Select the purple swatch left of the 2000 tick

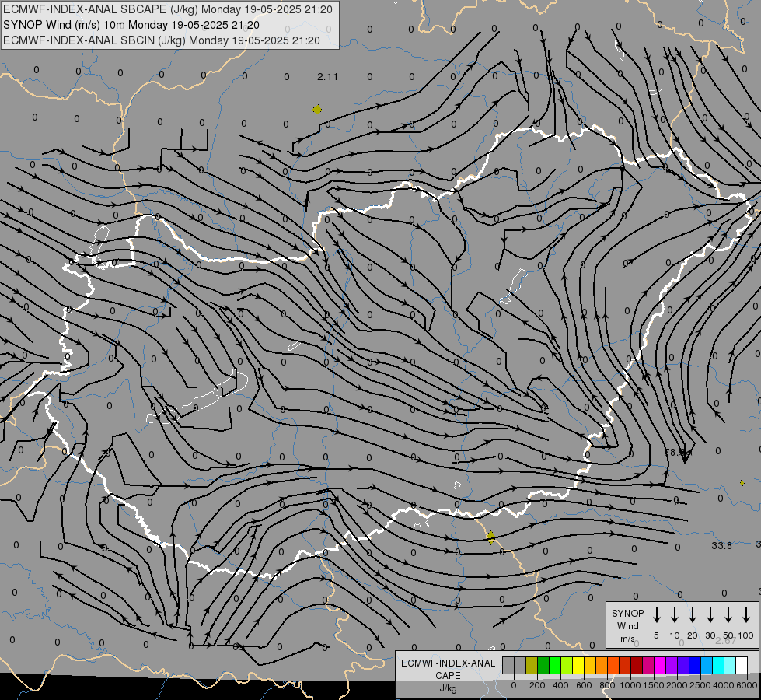671,665
